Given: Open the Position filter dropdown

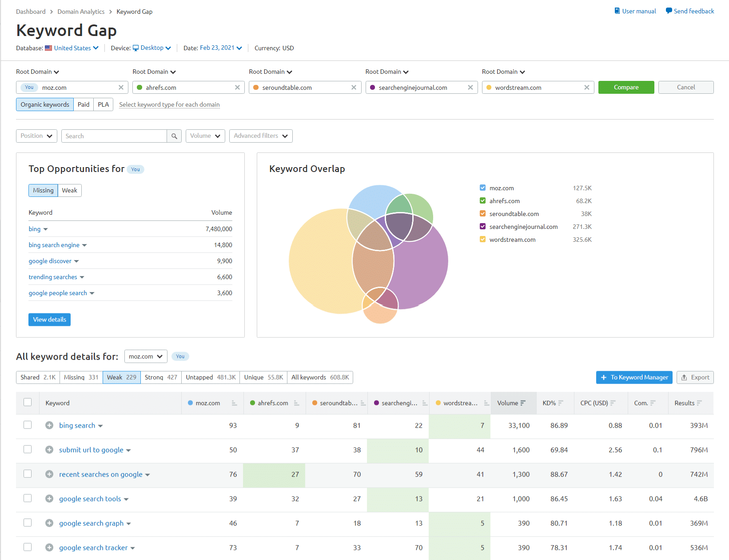Looking at the screenshot, I should [x=36, y=136].
